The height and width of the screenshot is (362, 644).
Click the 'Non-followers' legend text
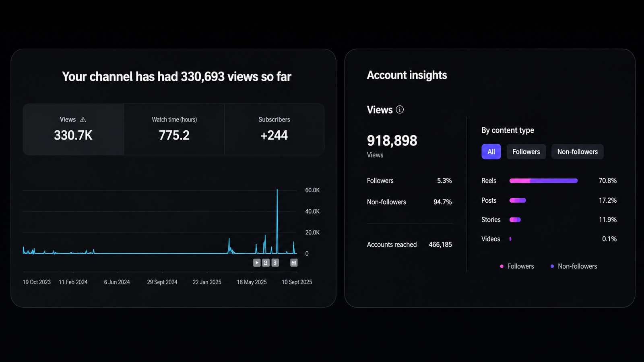point(577,266)
